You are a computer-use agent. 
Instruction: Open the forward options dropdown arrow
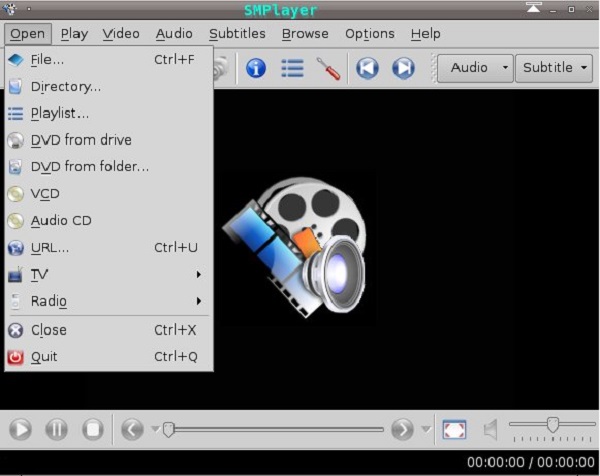(426, 429)
